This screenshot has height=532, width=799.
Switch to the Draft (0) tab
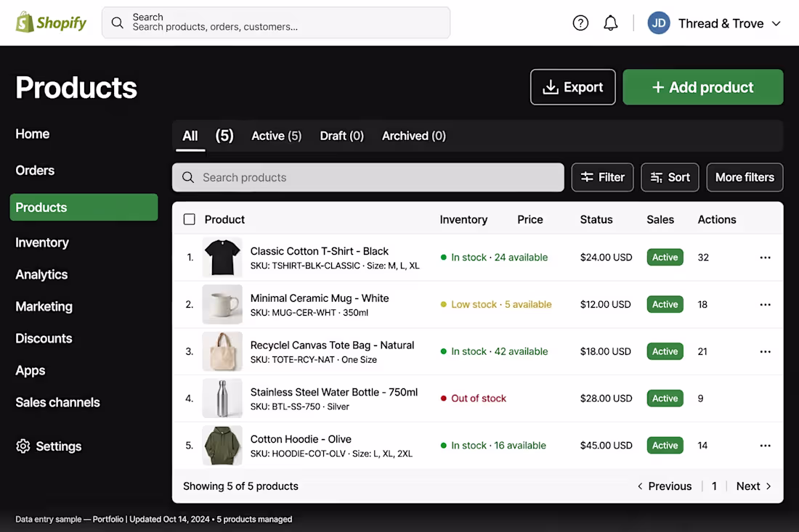pyautogui.click(x=342, y=136)
